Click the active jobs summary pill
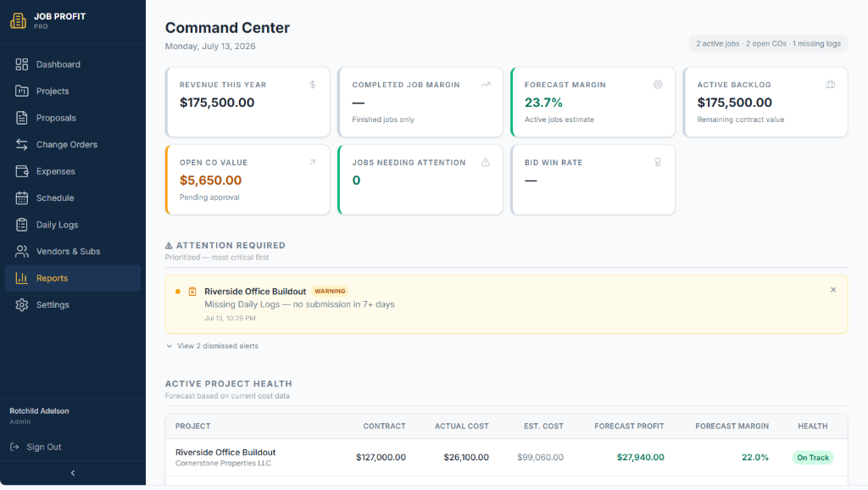This screenshot has width=868, height=490. tap(768, 44)
